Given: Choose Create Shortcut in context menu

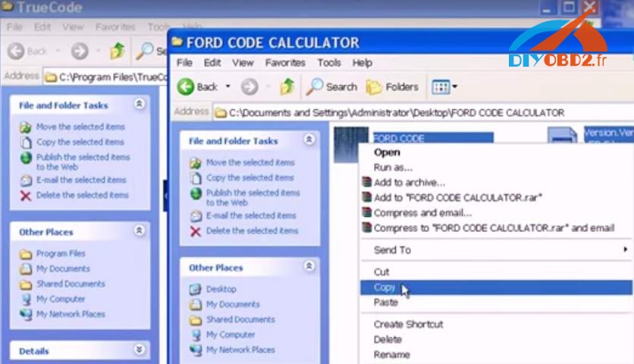Looking at the screenshot, I should pyautogui.click(x=497, y=324).
